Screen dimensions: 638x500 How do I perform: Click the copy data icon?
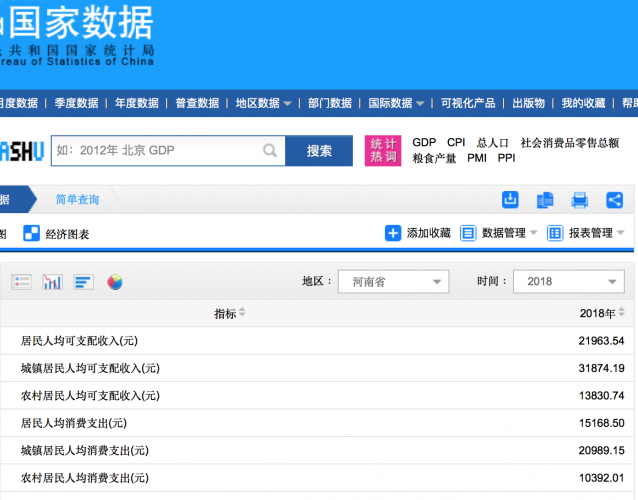coord(545,200)
